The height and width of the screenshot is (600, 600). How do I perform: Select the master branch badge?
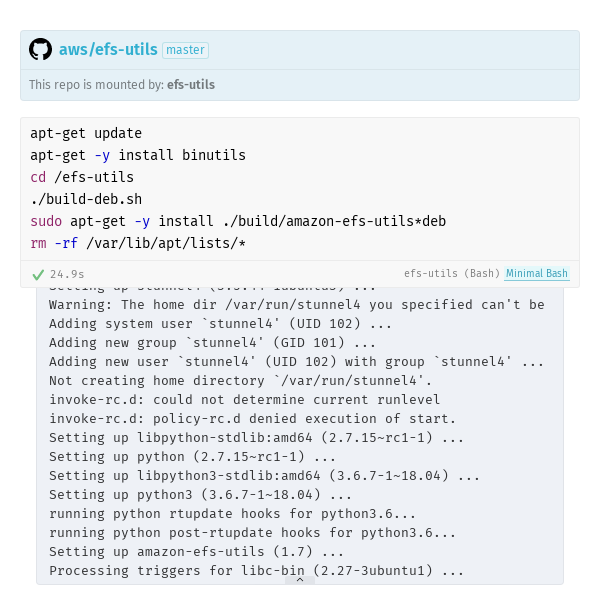185,50
